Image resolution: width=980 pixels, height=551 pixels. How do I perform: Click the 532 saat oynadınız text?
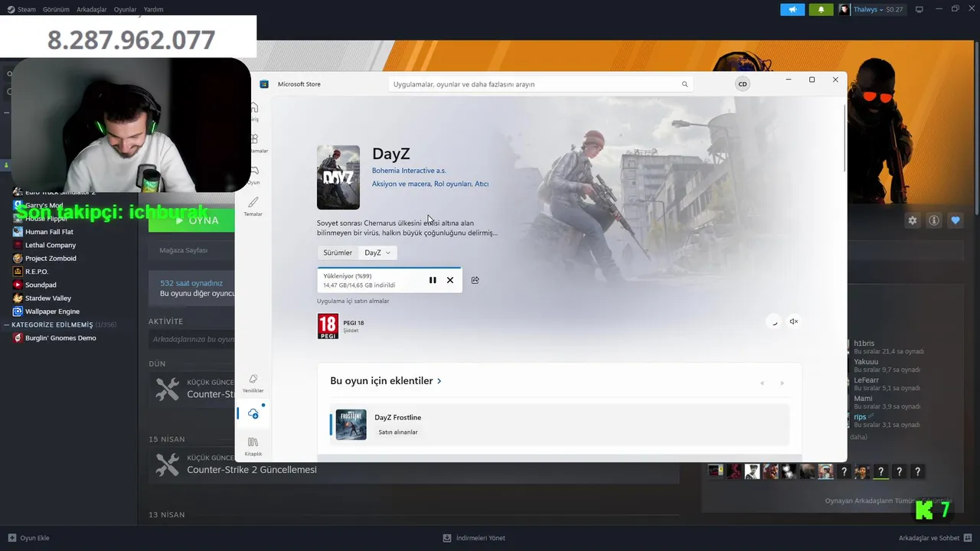point(191,283)
